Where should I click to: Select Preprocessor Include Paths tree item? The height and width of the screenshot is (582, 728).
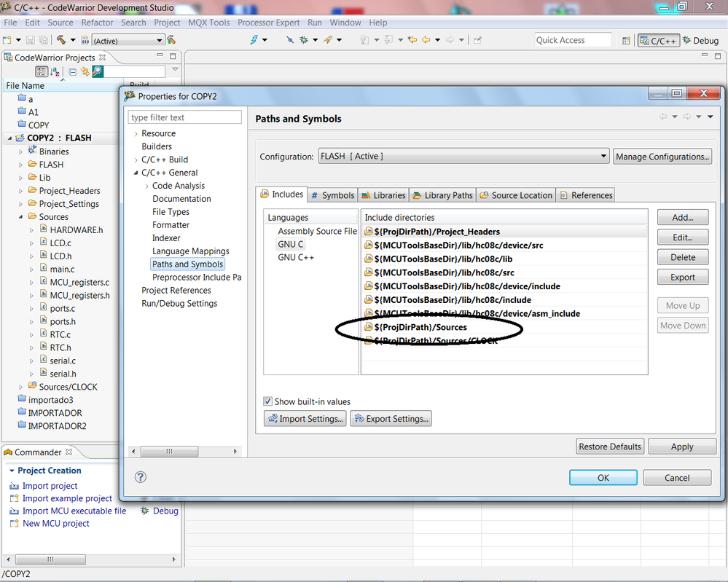click(197, 277)
